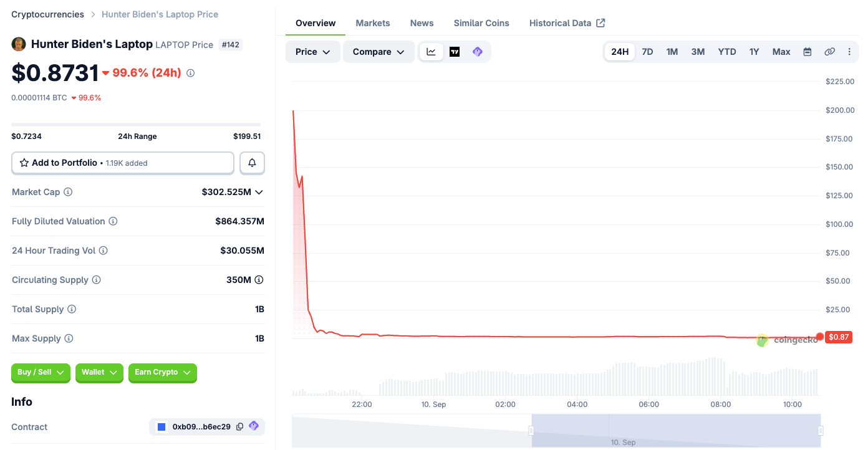
Task: Select the Max time range
Action: [x=781, y=52]
